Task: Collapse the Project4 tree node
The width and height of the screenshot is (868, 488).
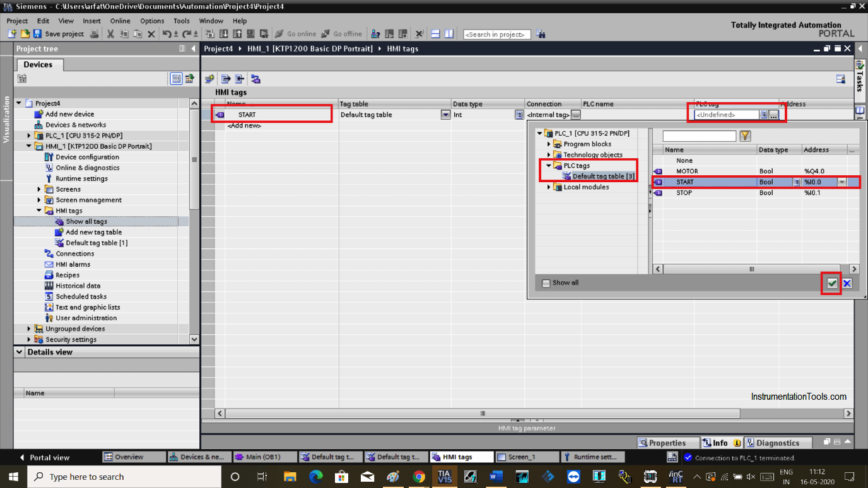Action: (x=19, y=103)
